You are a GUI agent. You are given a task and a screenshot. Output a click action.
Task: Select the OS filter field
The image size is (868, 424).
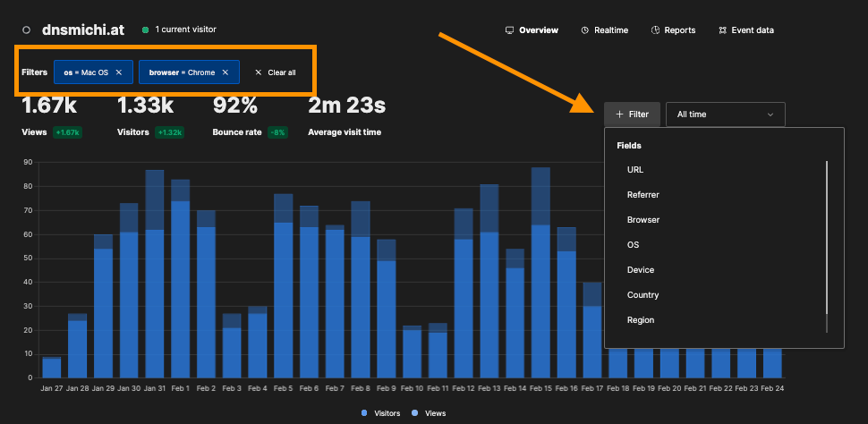634,245
